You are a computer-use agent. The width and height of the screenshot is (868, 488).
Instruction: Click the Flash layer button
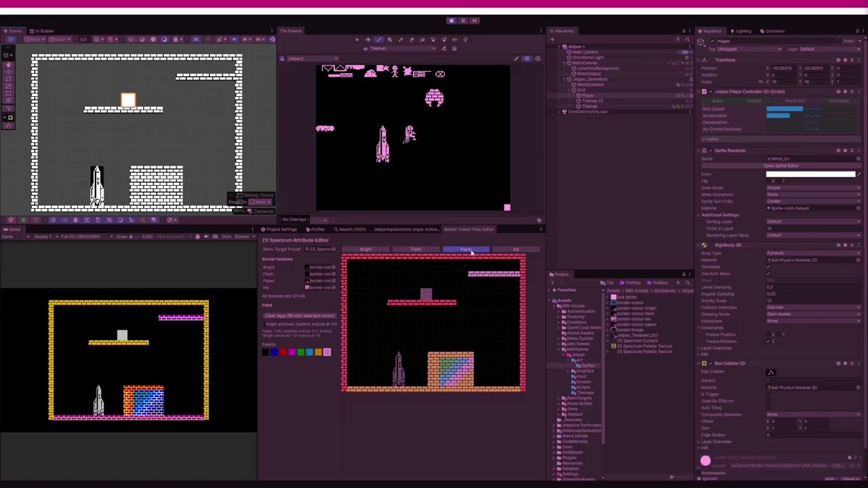coord(416,249)
